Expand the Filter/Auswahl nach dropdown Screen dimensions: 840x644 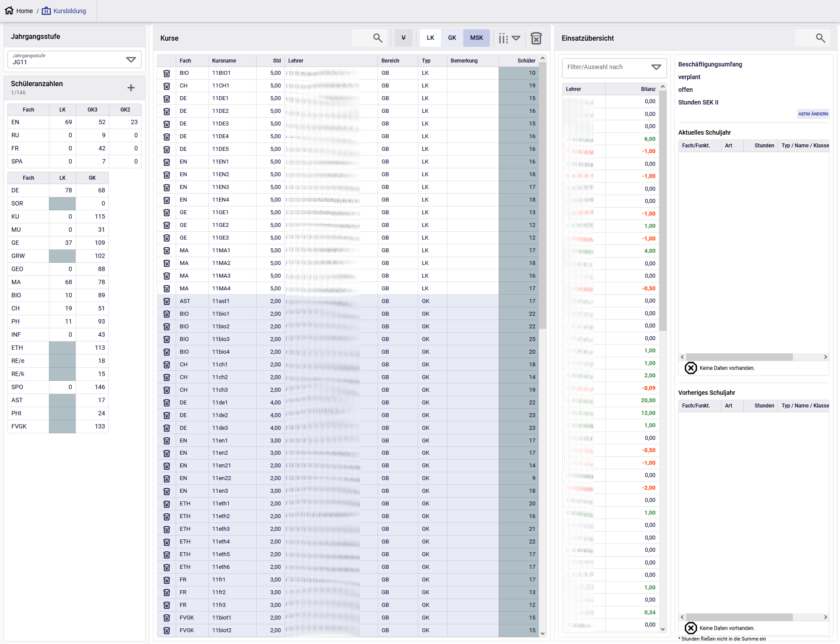tap(656, 67)
